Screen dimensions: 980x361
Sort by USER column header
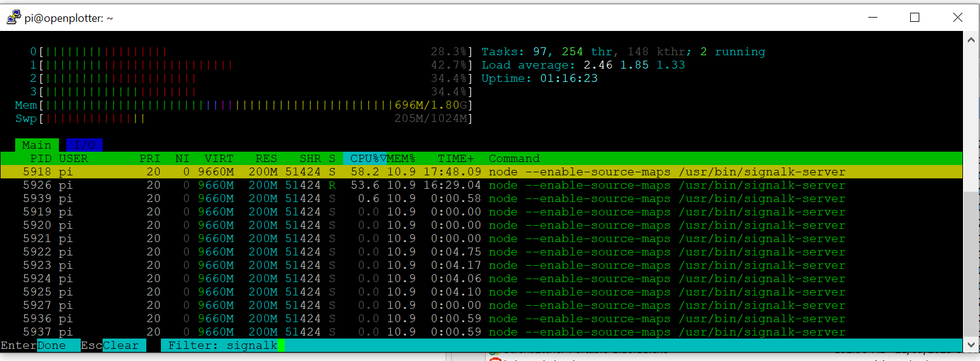click(73, 158)
